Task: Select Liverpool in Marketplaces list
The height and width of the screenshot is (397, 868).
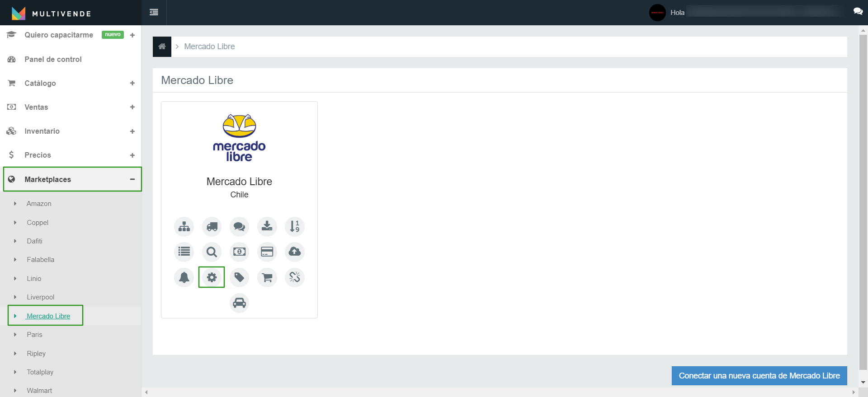Action: coord(40,297)
